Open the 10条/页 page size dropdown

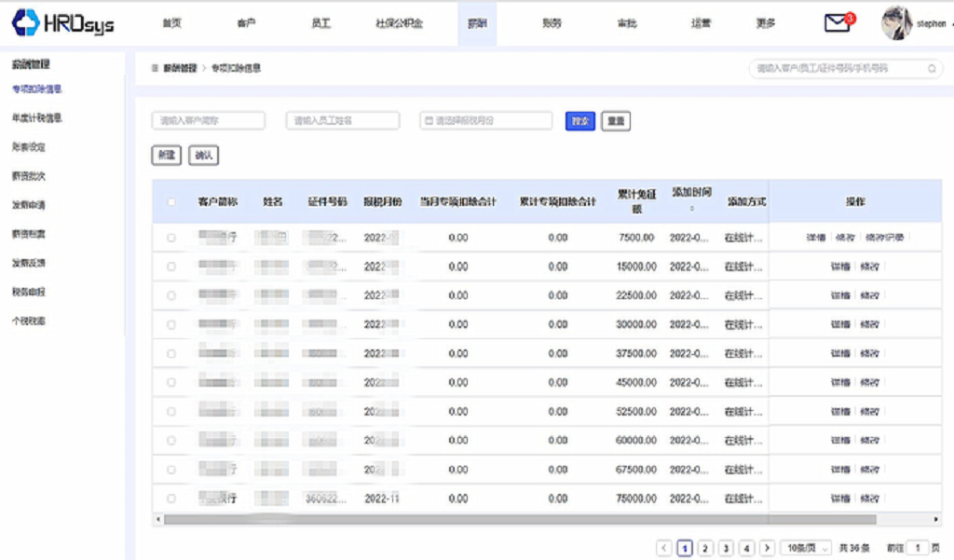807,548
